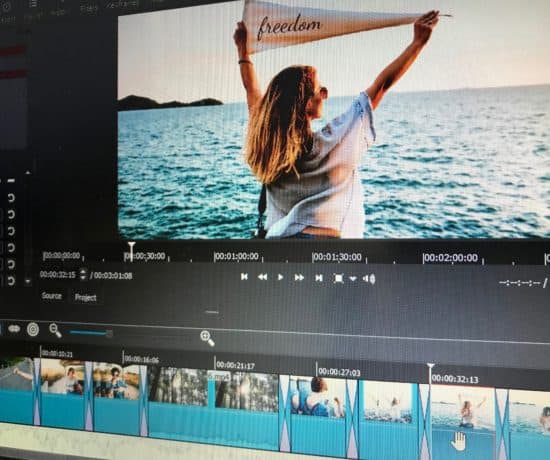This screenshot has width=550, height=460.
Task: Click the timeline zoom in magnifier
Action: (x=207, y=338)
